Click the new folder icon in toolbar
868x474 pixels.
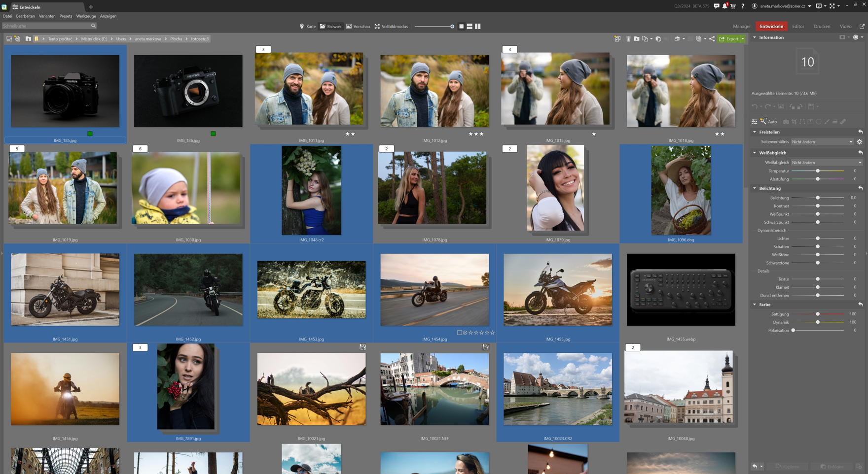(637, 39)
